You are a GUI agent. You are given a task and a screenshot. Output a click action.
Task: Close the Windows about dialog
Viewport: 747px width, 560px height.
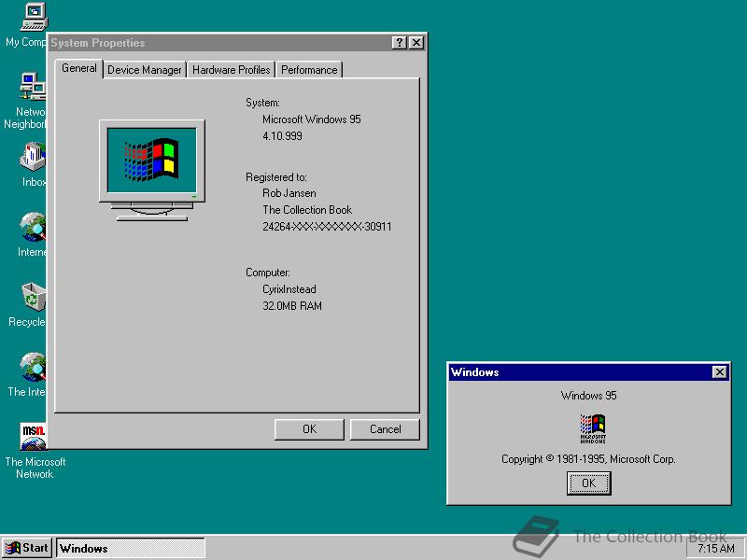tap(719, 372)
